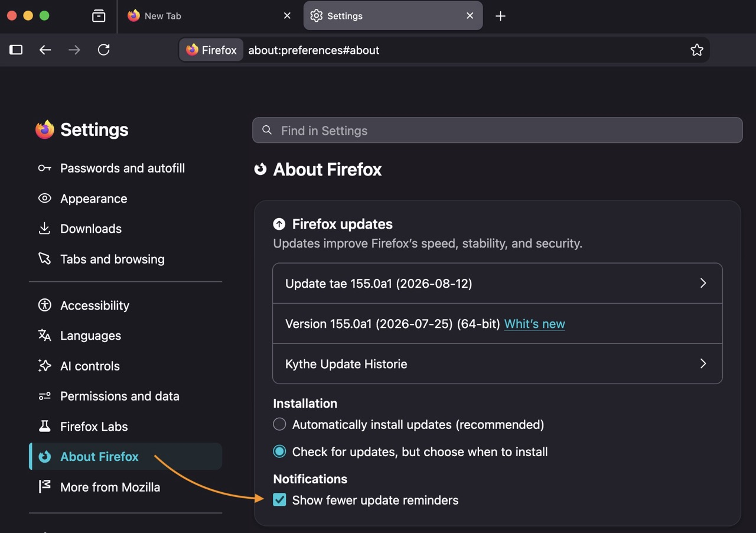This screenshot has height=533, width=756.
Task: Click the key icon for Passwords and autofill
Action: pos(44,168)
